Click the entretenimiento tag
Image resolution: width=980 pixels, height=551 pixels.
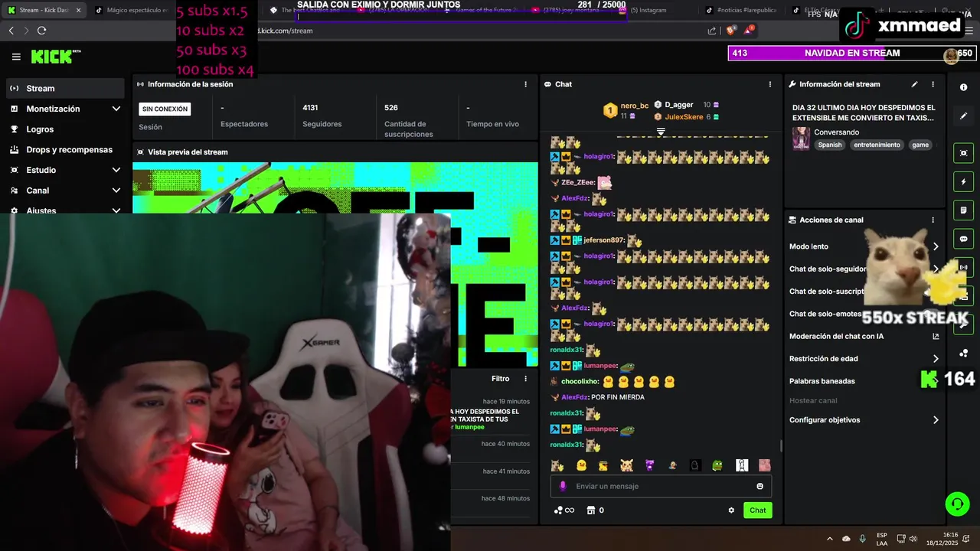click(877, 145)
